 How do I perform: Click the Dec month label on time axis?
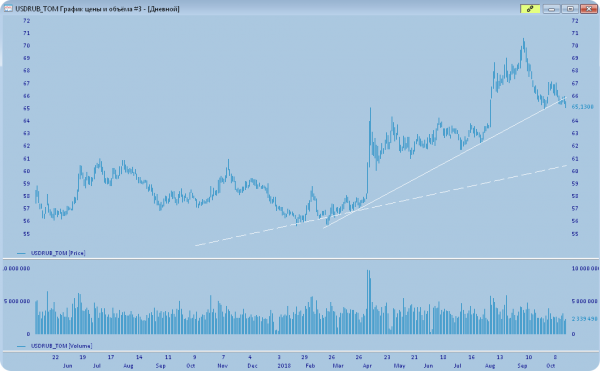tap(252, 366)
